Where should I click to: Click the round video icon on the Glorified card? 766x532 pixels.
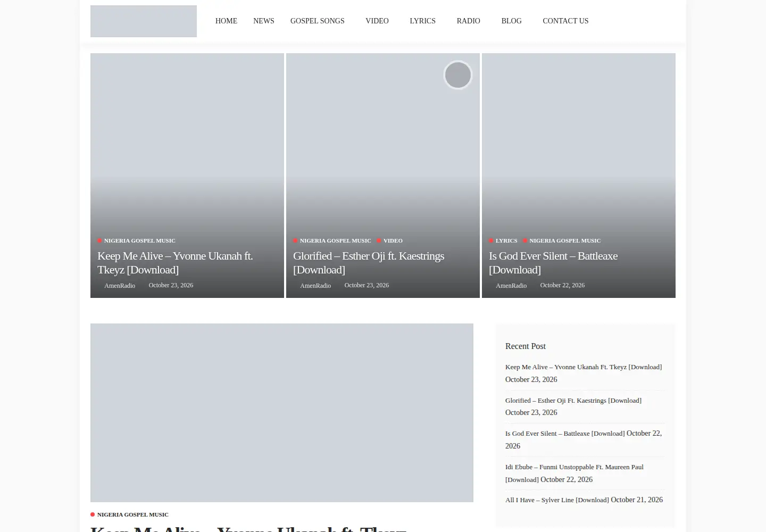pos(458,75)
